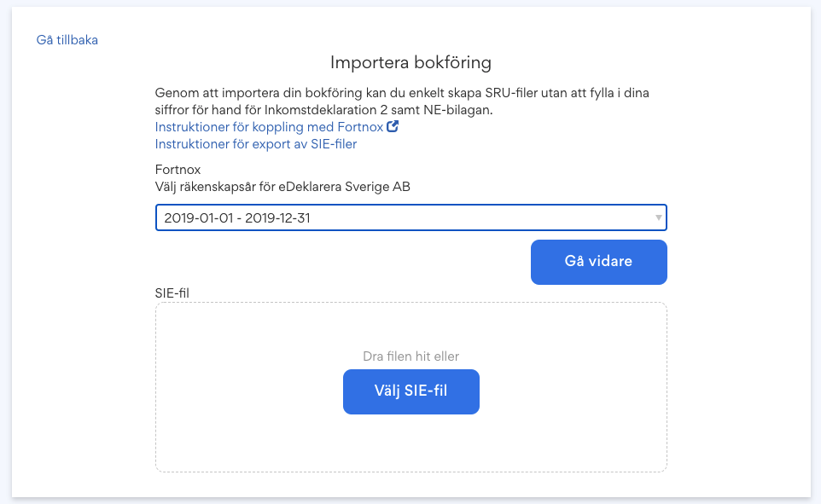821x504 pixels.
Task: Click the Dra filen hit eller hint text
Action: coord(411,356)
